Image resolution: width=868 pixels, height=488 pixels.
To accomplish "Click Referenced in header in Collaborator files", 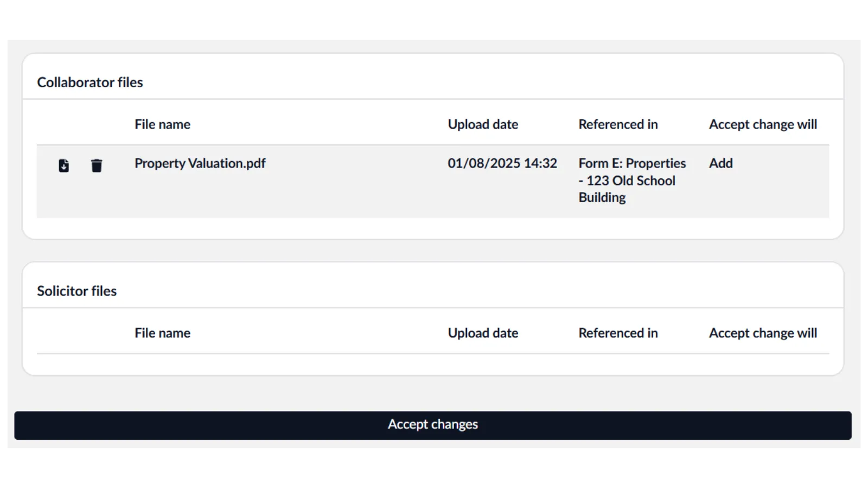I will 618,124.
